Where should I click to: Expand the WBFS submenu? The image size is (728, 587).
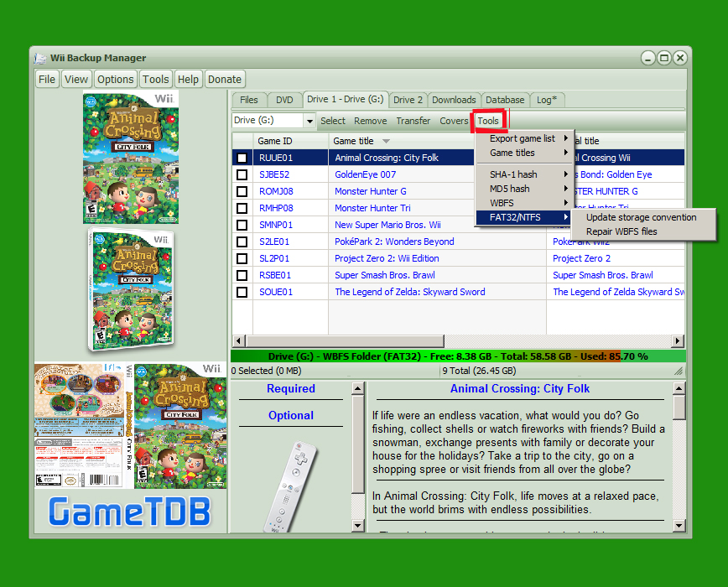click(x=525, y=203)
